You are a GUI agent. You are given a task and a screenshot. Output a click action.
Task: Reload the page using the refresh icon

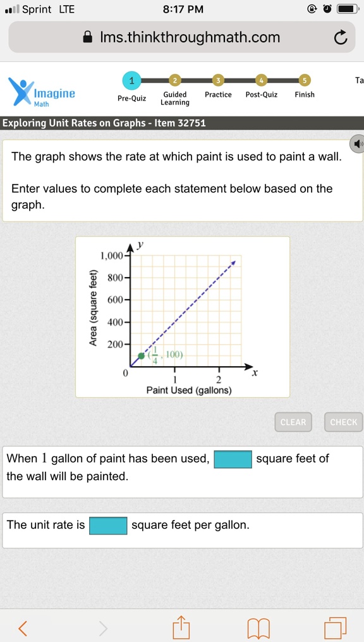341,37
